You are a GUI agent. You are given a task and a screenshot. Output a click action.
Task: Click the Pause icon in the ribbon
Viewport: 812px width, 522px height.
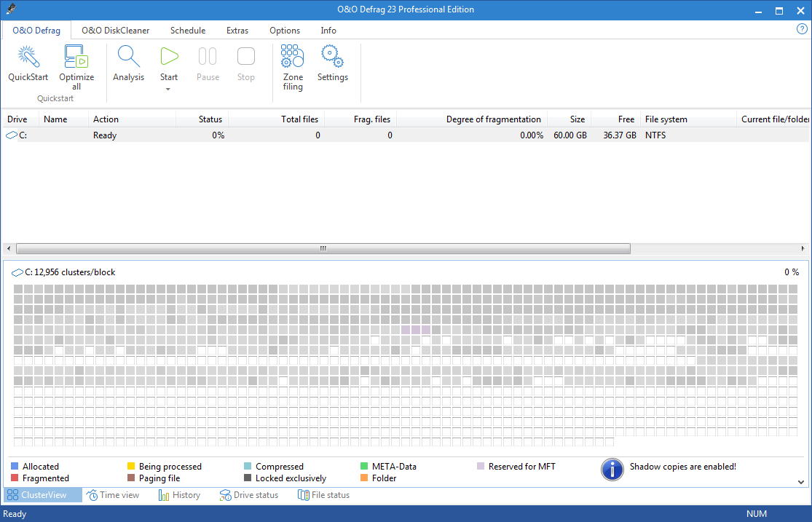[208, 57]
